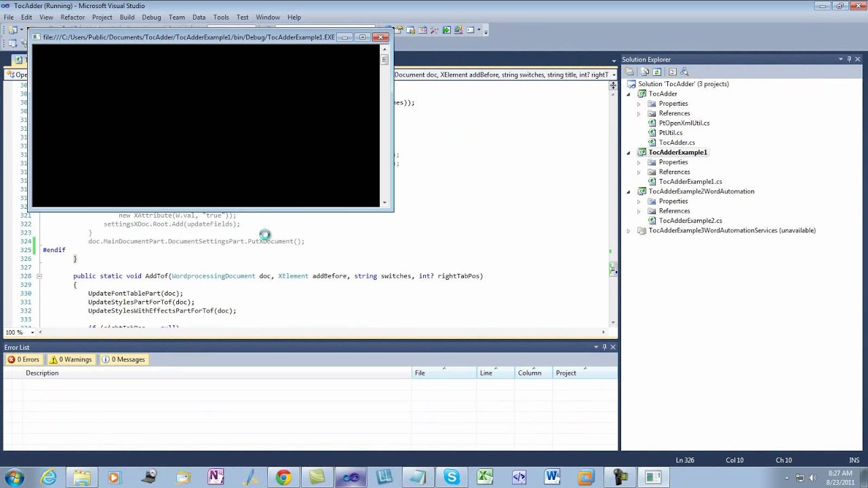Close the Solution Explorer panel
This screenshot has width=868, height=488.
click(x=858, y=60)
